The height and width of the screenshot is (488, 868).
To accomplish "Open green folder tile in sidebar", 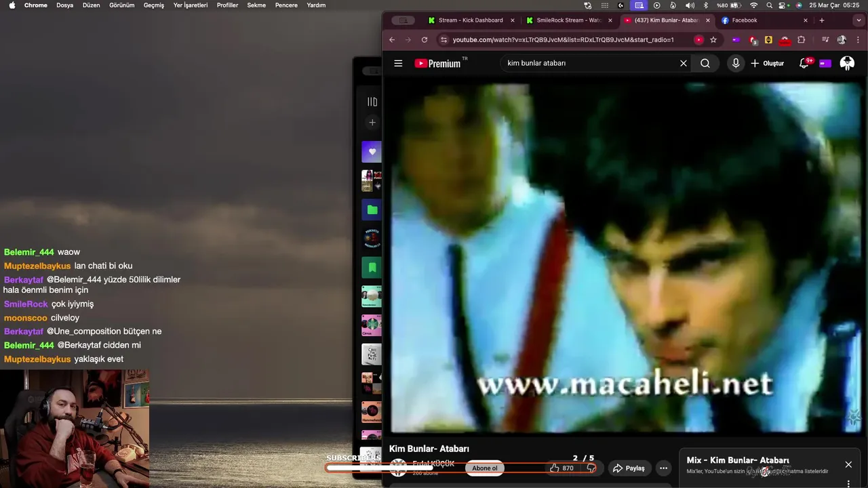I will pyautogui.click(x=372, y=209).
